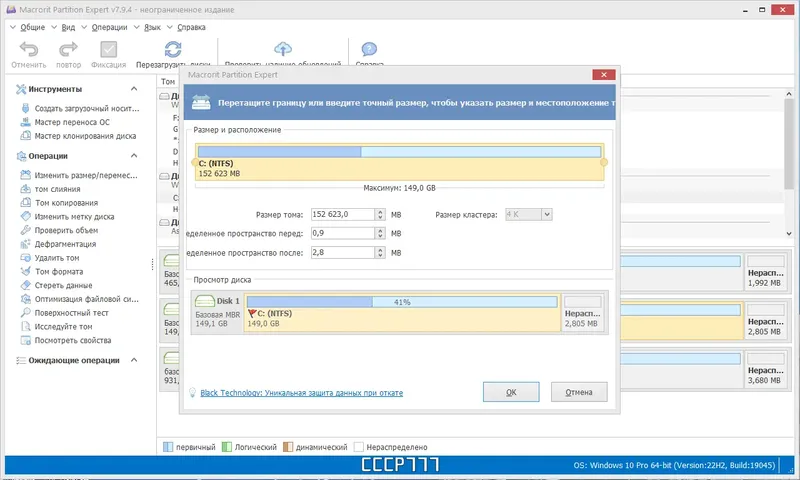Click the Размер тома input field

343,214
